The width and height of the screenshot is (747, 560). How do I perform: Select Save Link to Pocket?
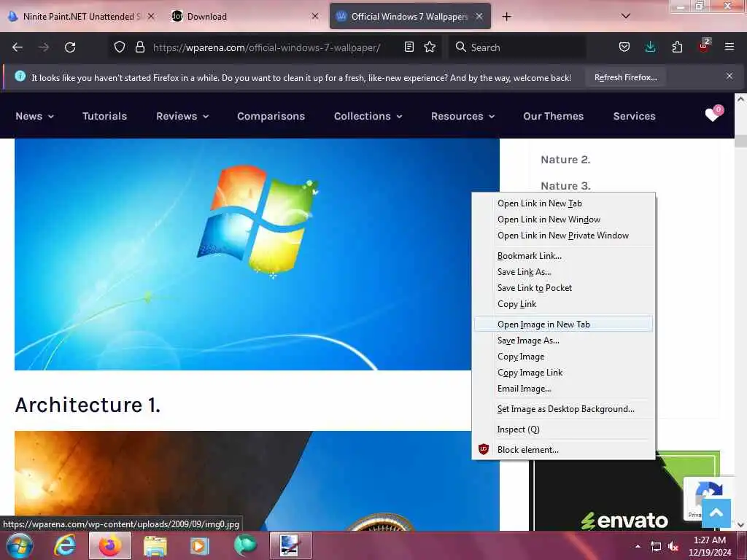coord(564,288)
